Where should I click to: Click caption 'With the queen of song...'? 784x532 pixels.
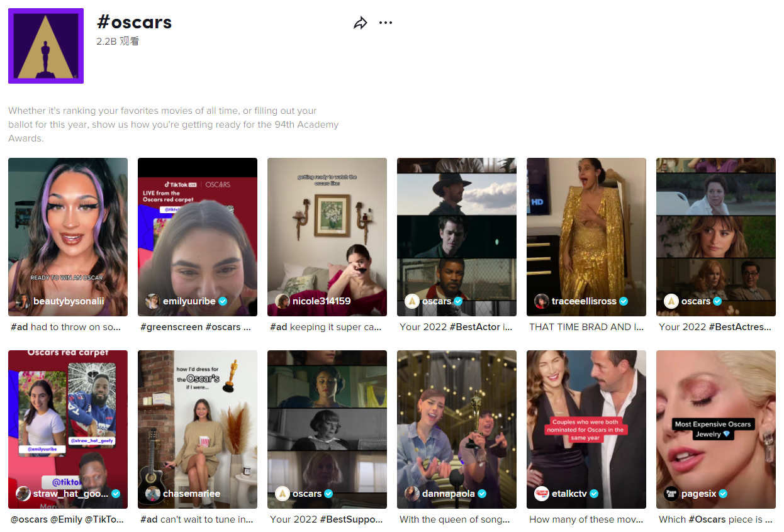tap(455, 519)
